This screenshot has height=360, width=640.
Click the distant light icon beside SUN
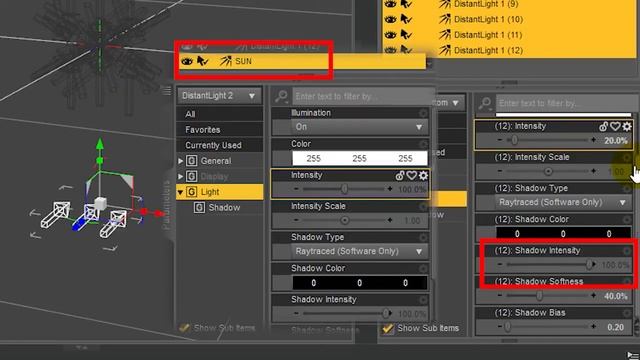(x=226, y=61)
